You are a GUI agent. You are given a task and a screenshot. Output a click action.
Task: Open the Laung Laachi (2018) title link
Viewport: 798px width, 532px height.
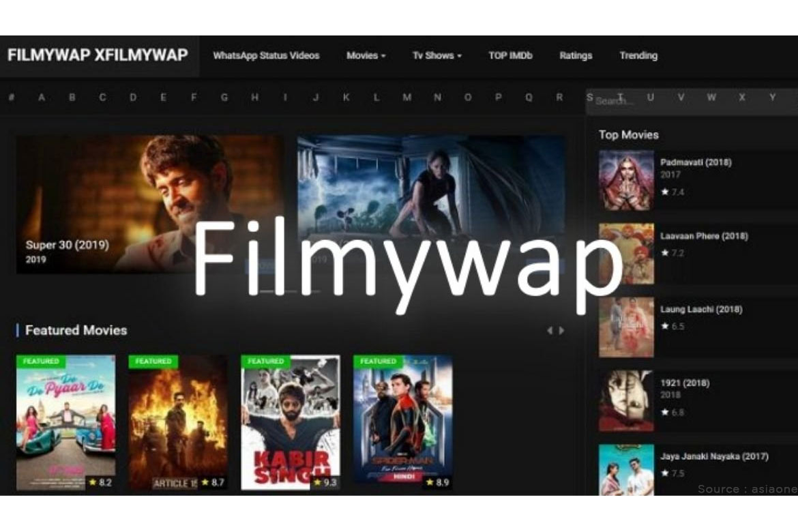point(701,310)
